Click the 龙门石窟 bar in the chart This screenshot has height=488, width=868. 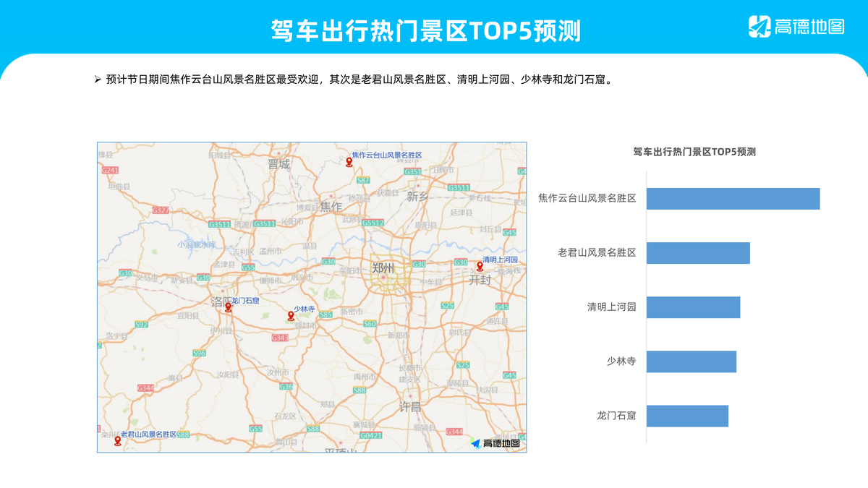pyautogui.click(x=687, y=416)
